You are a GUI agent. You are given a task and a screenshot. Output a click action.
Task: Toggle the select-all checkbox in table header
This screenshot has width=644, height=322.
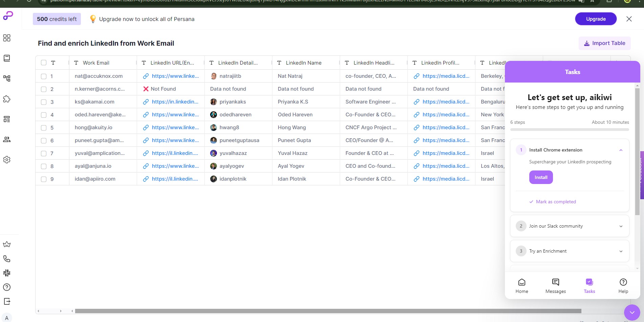pos(44,63)
